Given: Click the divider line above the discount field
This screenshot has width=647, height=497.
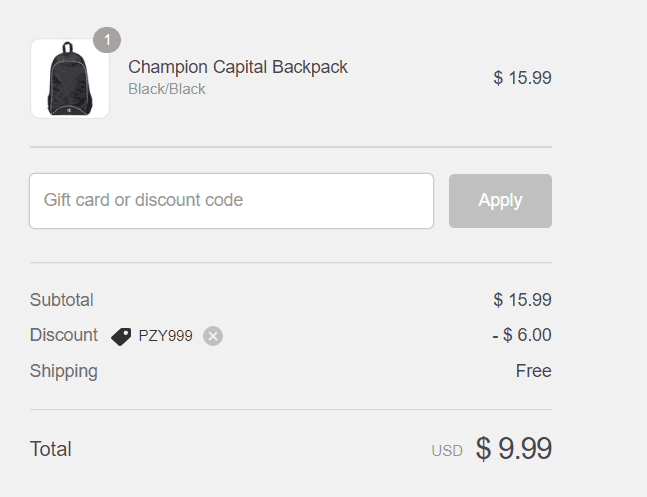Looking at the screenshot, I should 290,147.
